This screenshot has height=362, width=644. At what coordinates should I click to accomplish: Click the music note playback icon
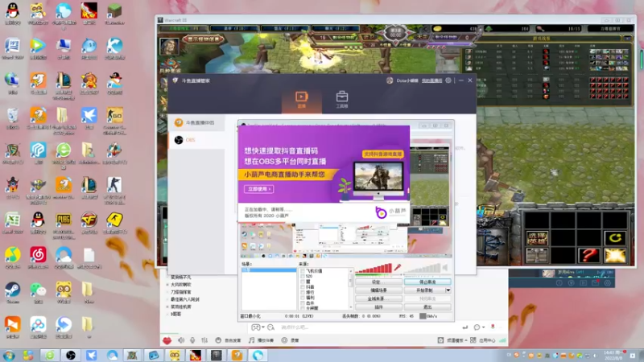tap(251, 340)
